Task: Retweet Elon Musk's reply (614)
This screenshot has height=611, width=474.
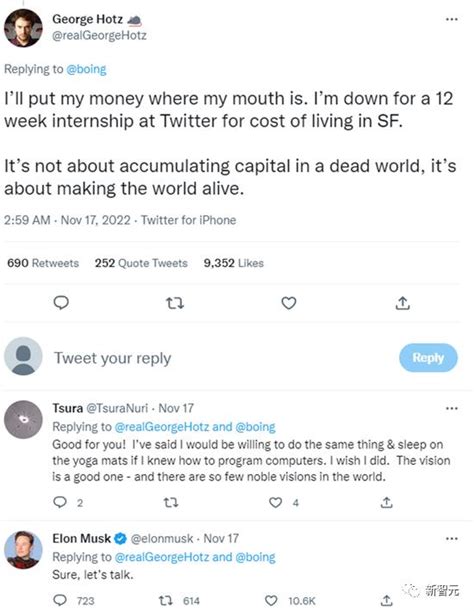Action: coord(166,600)
